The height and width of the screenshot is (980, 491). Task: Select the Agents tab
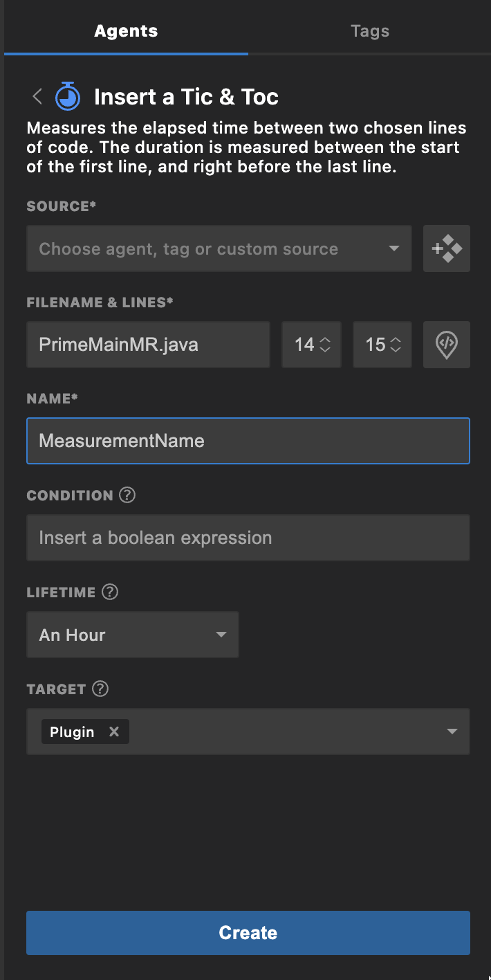pyautogui.click(x=126, y=31)
